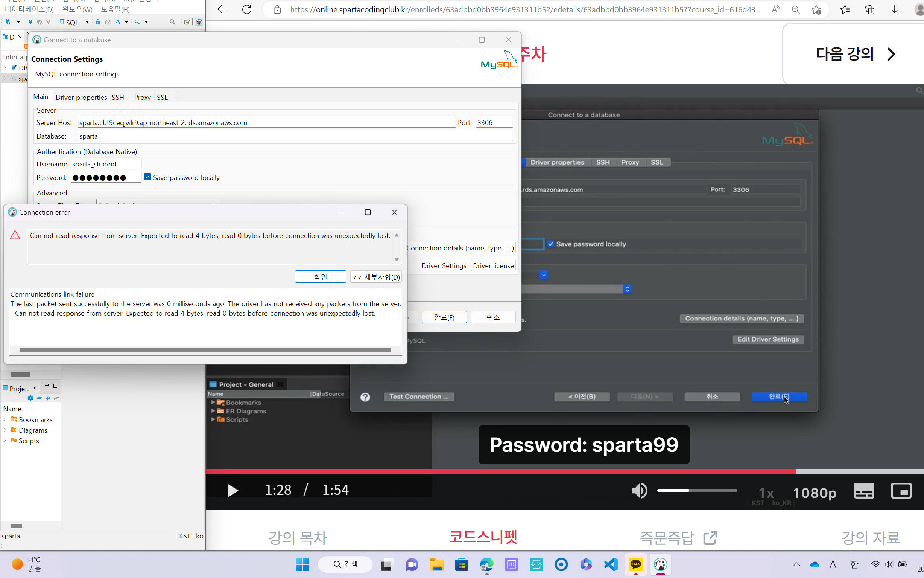Viewport: 924px width, 578px height.
Task: Open the 도움말(H) menu
Action: 115,9
